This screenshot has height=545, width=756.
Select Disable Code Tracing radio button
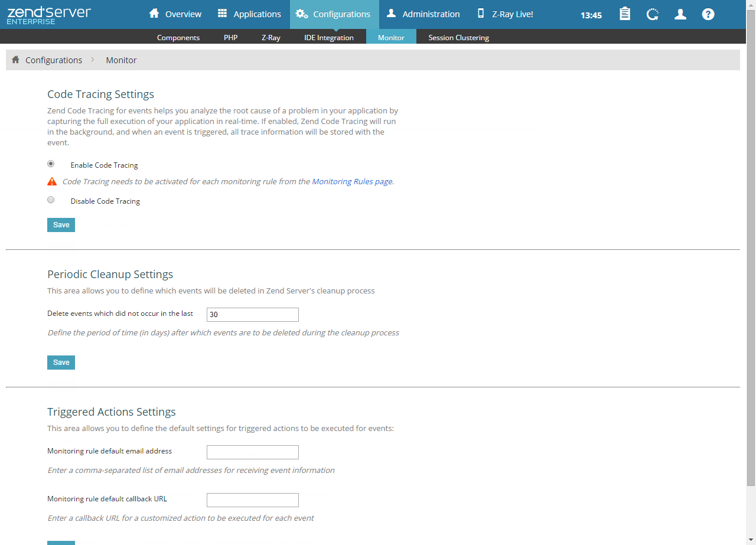[51, 200]
